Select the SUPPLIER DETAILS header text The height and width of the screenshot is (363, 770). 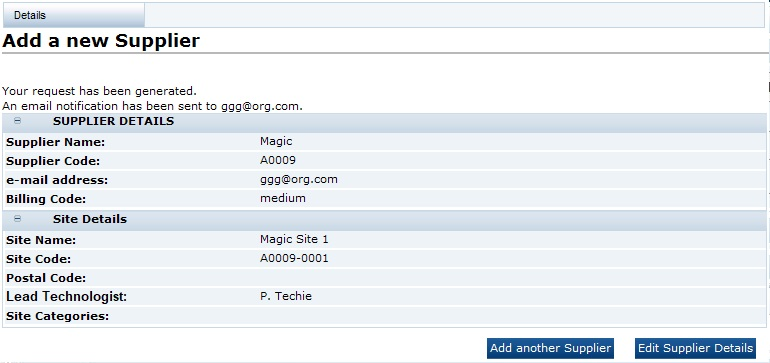tap(113, 121)
